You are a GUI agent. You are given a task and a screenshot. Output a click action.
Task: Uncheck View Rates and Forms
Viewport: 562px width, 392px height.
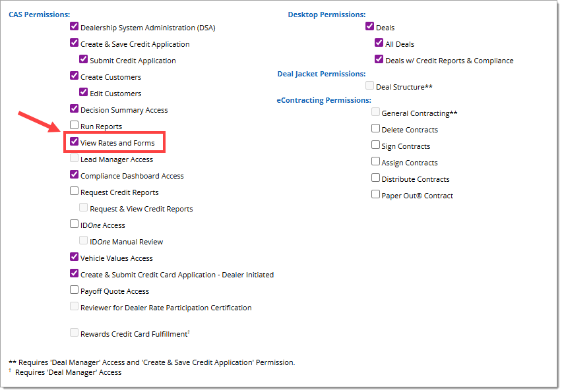(x=75, y=143)
